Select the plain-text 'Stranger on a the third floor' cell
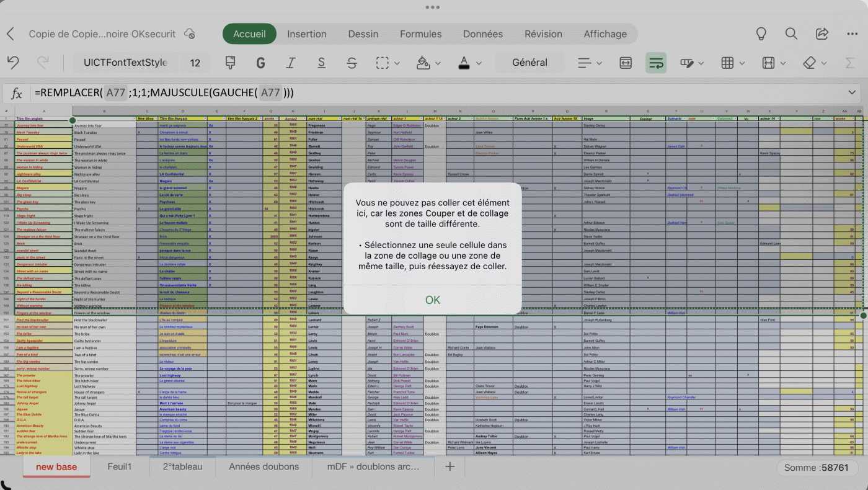This screenshot has height=490, width=868. point(104,236)
